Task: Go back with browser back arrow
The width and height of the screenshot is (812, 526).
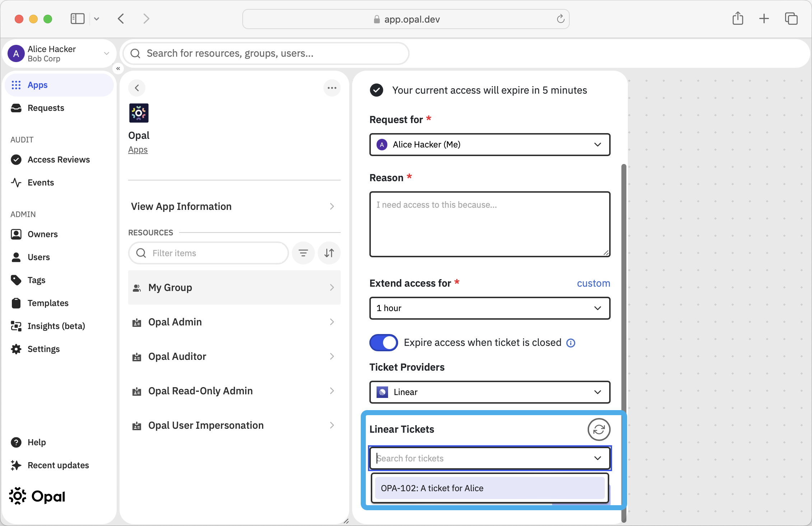Action: tap(121, 19)
